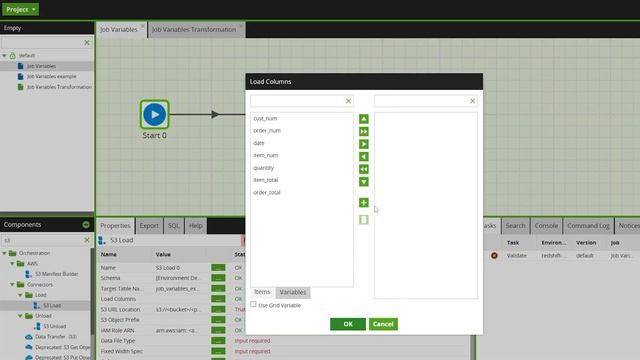This screenshot has width=640, height=360.
Task: Confirm Load Columns with OK
Action: point(348,324)
